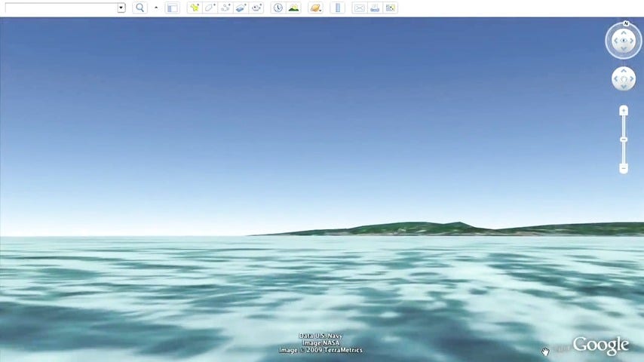The width and height of the screenshot is (644, 362).
Task: Move forward with the hand joystick's top arrow
Action: (624, 71)
